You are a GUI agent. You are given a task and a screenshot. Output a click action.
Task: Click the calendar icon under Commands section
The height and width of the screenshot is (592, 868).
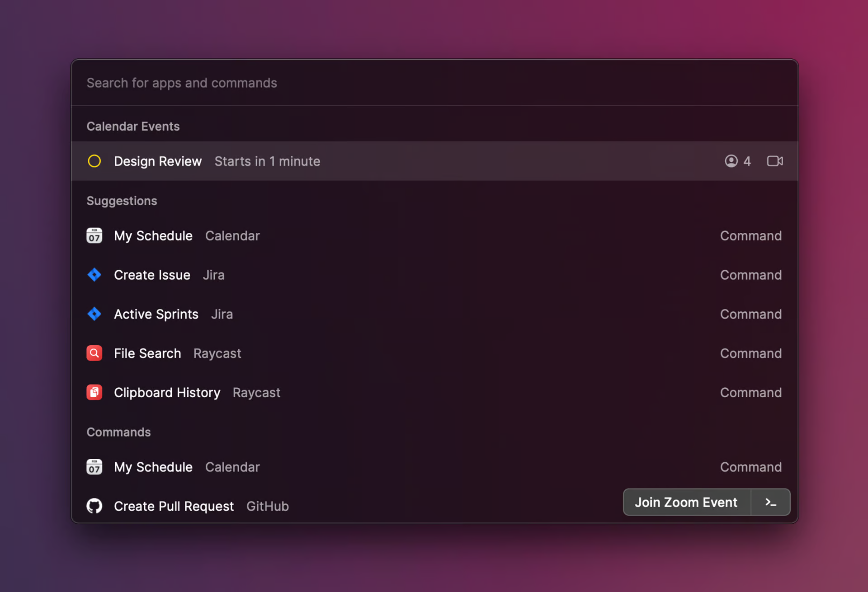[94, 467]
